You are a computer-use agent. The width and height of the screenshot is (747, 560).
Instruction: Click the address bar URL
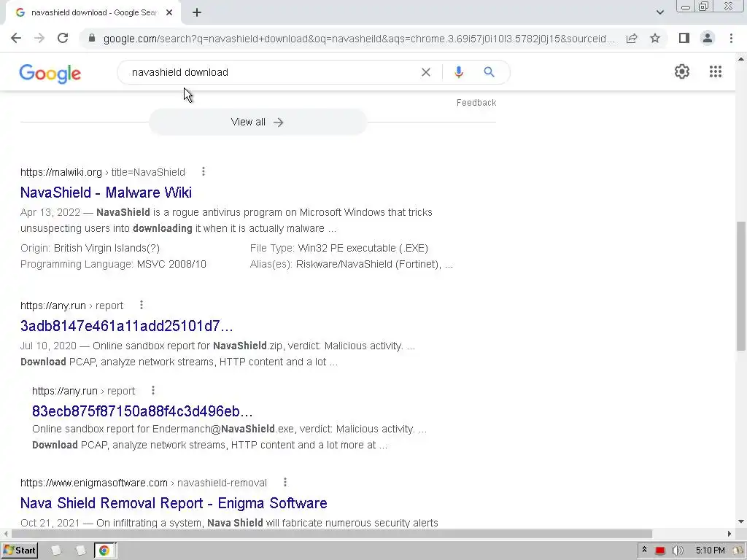[x=359, y=39]
